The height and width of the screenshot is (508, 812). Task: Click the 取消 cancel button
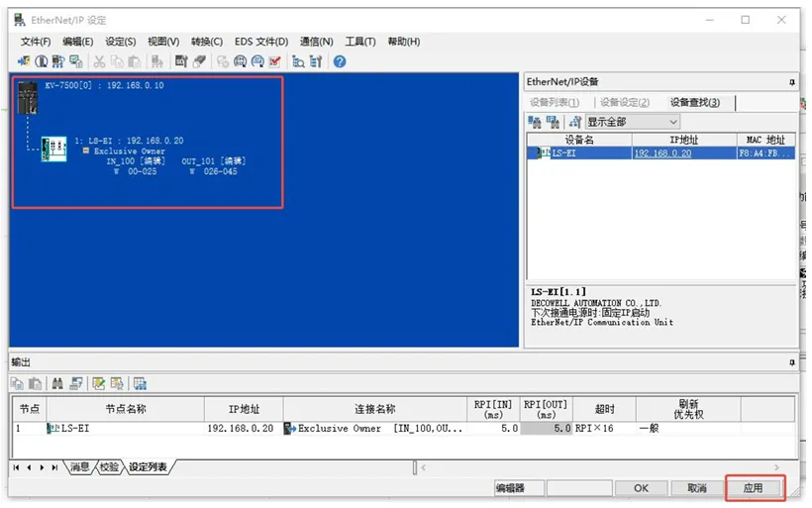pyautogui.click(x=696, y=488)
